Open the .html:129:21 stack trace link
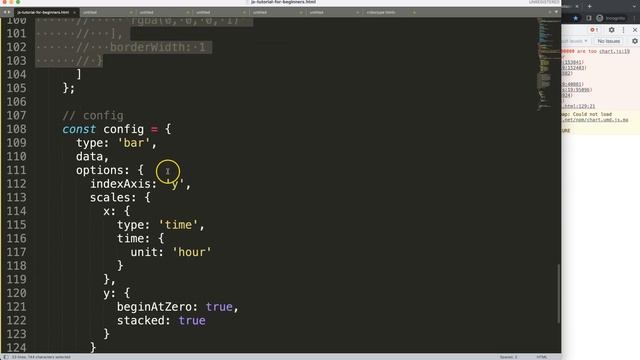Image resolution: width=640 pixels, height=360 pixels. [x=579, y=106]
